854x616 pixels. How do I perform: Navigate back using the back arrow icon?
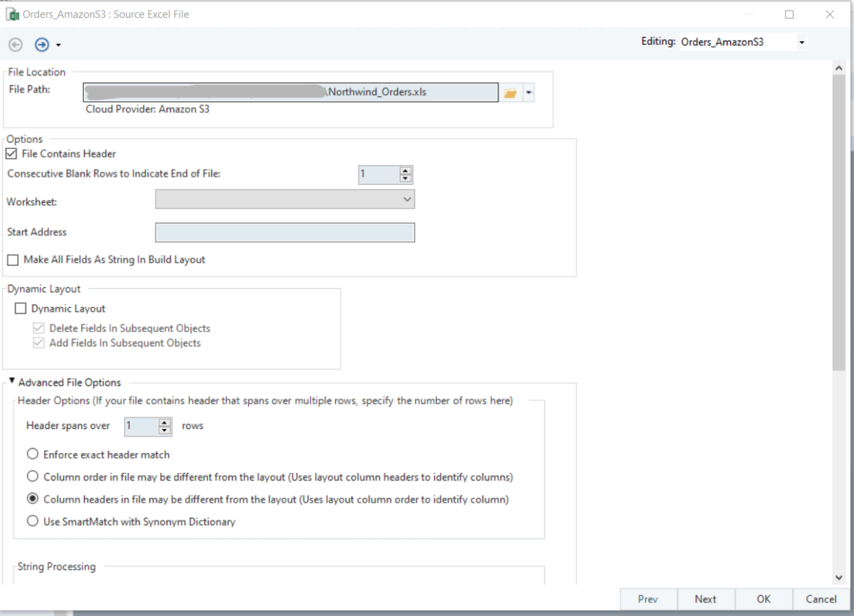click(15, 44)
